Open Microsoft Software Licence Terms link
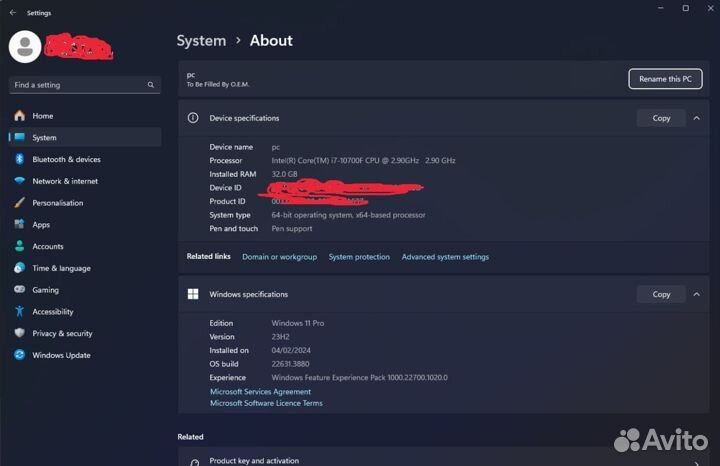 pos(266,403)
